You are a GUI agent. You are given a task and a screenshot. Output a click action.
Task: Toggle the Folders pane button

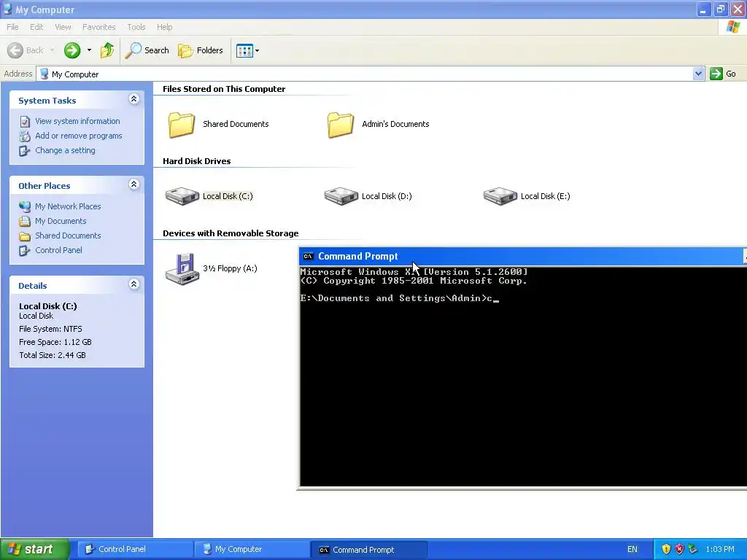pyautogui.click(x=201, y=50)
